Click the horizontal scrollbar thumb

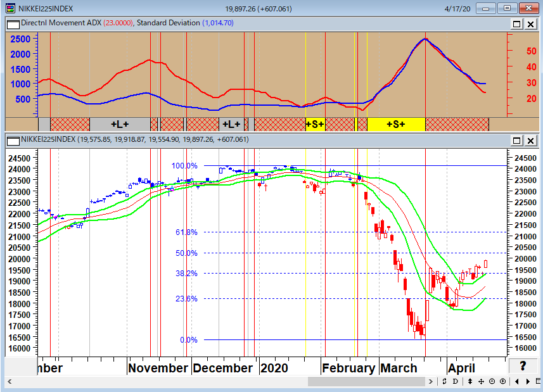(x=366, y=381)
